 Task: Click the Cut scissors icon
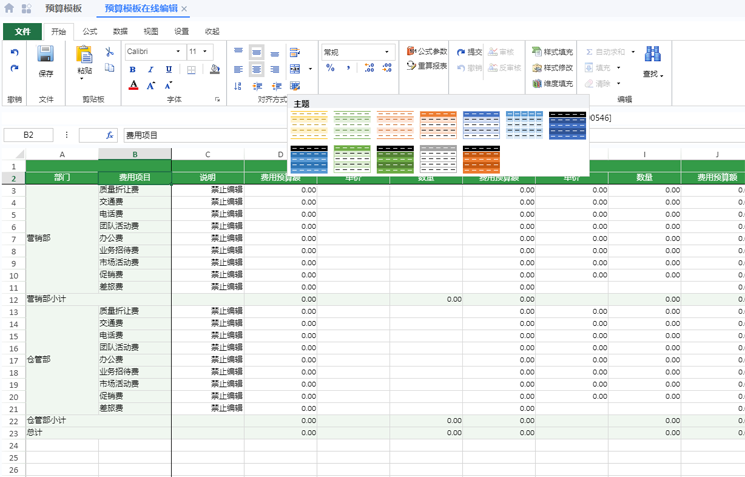coord(109,52)
